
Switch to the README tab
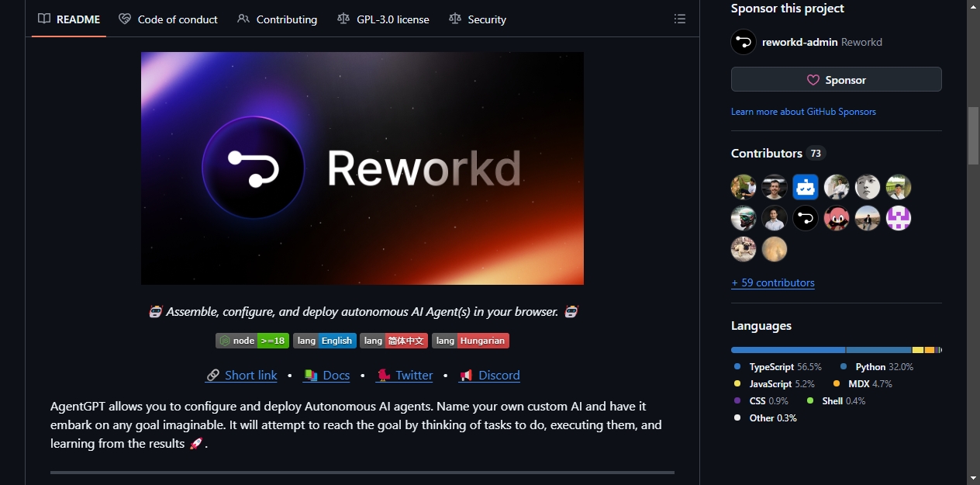coord(69,19)
